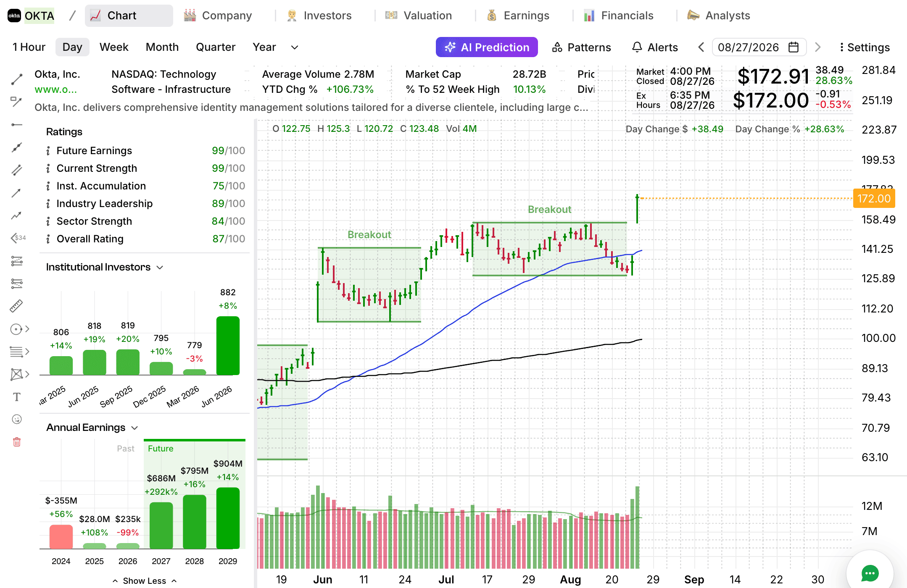907x588 pixels.
Task: Click the Jun 2026 investors bar
Action: (x=228, y=346)
